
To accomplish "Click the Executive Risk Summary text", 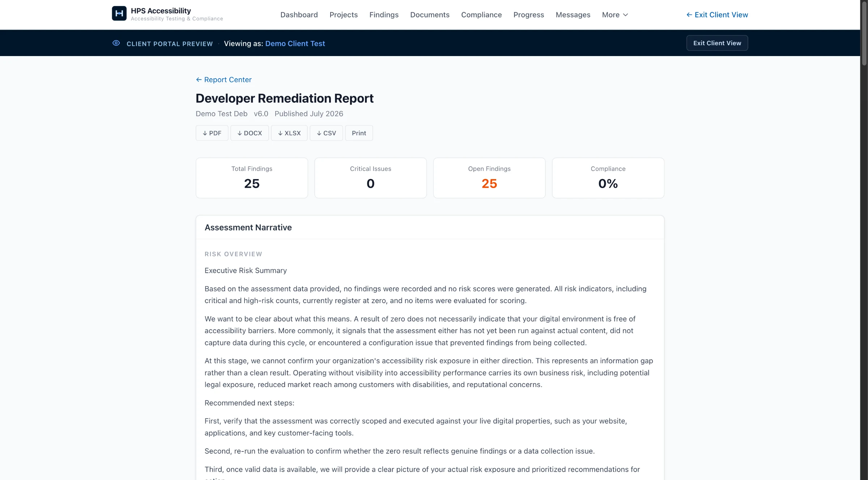I will tap(246, 271).
